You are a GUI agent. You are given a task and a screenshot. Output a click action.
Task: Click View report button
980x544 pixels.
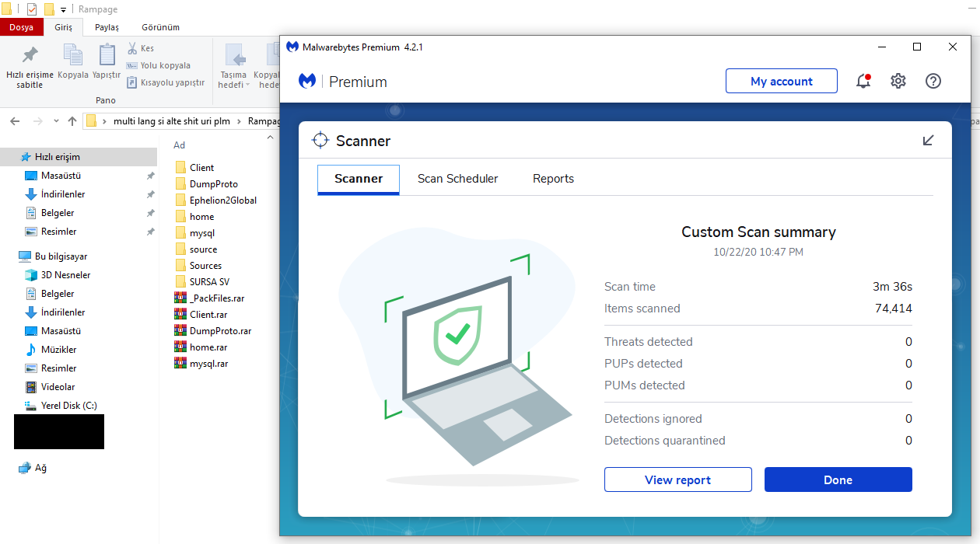678,479
